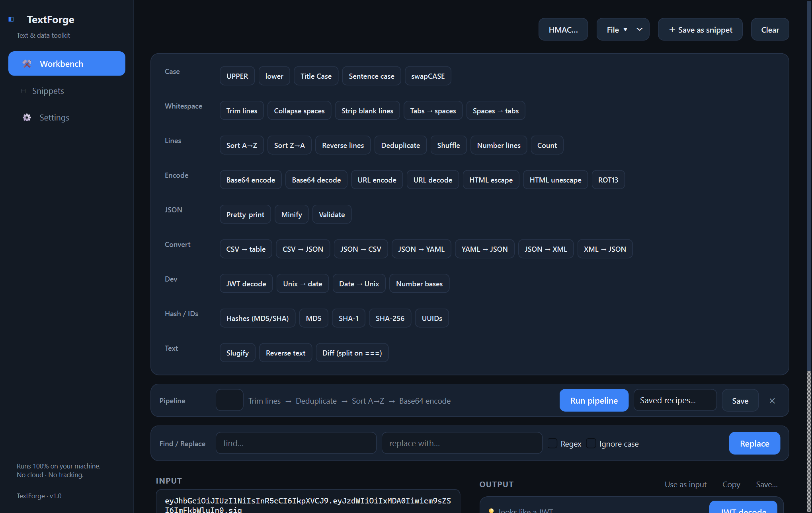Click into the INPUT text area

(308, 501)
